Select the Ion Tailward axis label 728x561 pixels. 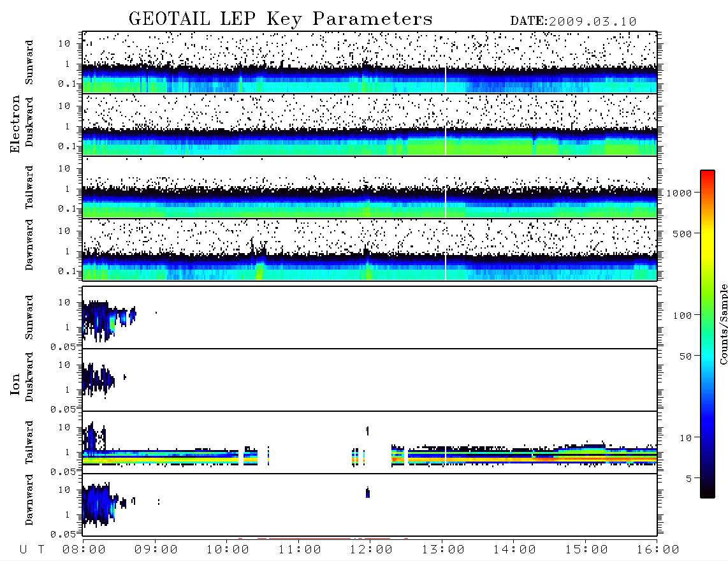[29, 442]
